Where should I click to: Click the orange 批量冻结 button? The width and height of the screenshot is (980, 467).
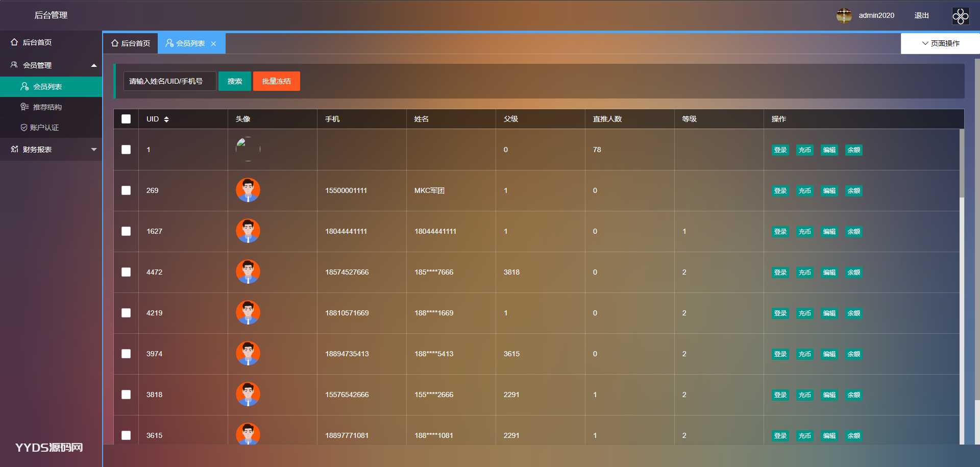[276, 81]
